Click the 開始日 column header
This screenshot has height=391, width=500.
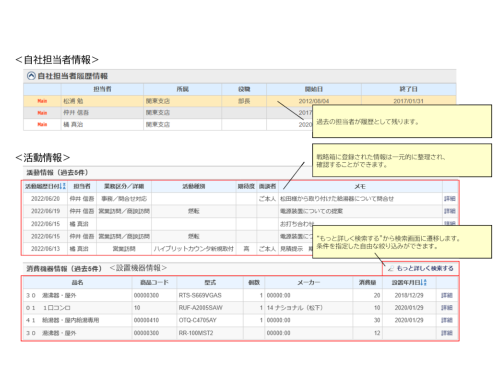click(x=314, y=89)
